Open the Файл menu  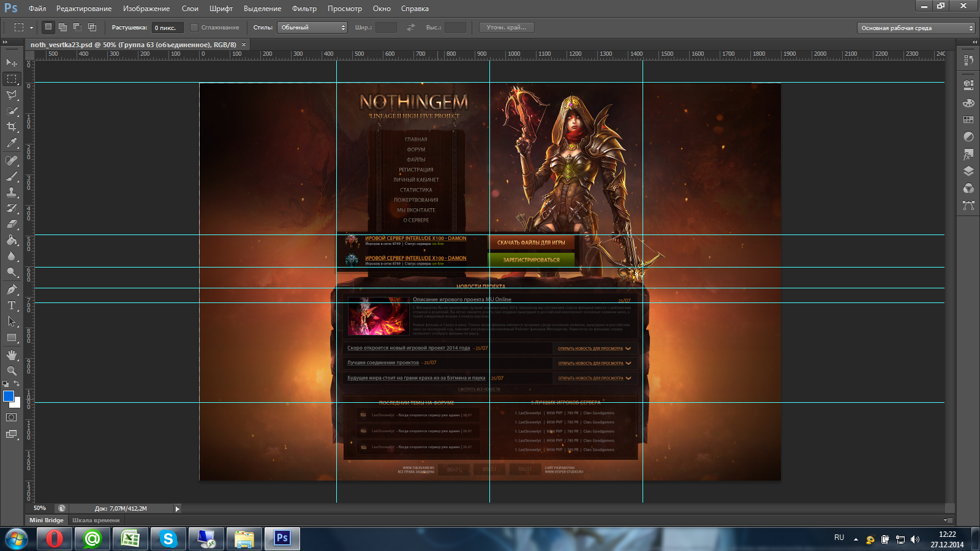(37, 9)
